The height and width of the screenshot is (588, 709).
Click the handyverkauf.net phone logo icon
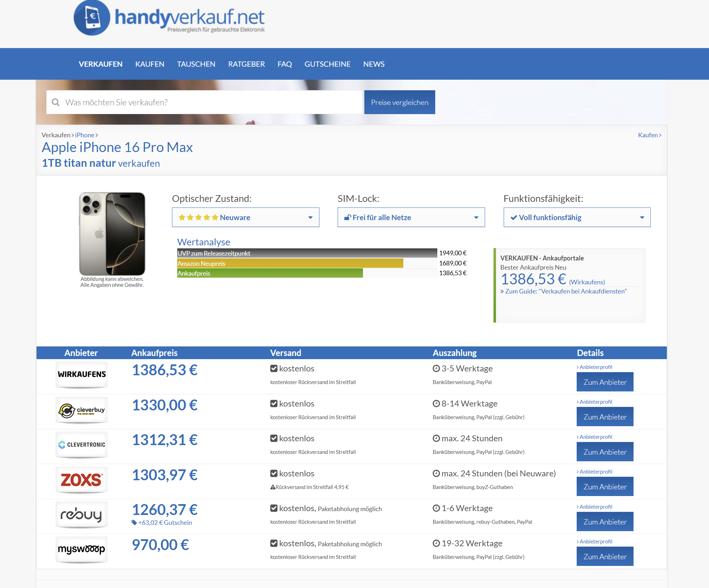pos(92,18)
